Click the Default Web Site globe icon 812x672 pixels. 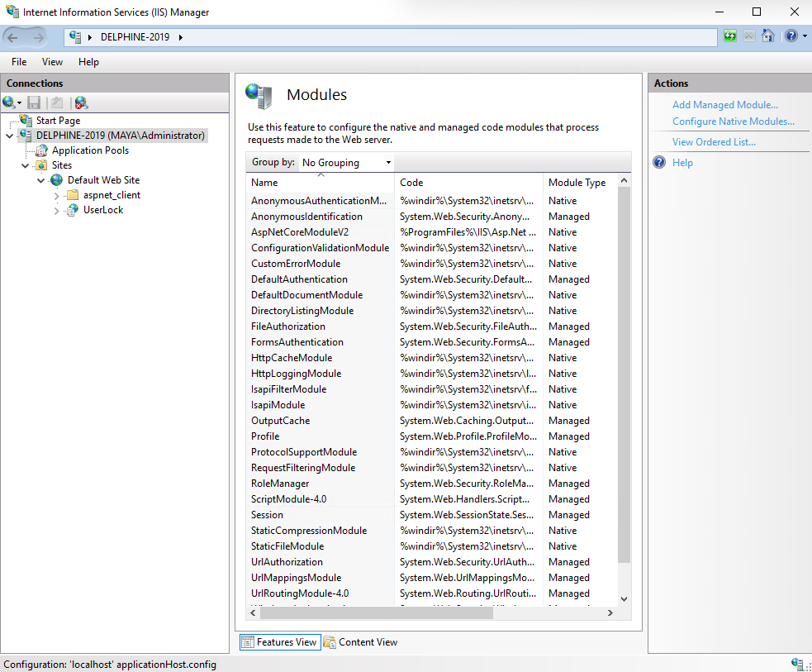pyautogui.click(x=56, y=180)
